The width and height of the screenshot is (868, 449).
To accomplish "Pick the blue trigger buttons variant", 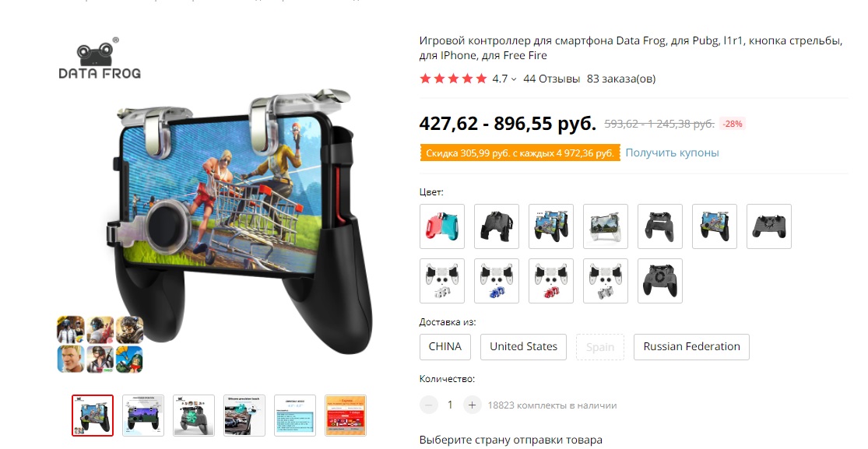I will click(496, 281).
